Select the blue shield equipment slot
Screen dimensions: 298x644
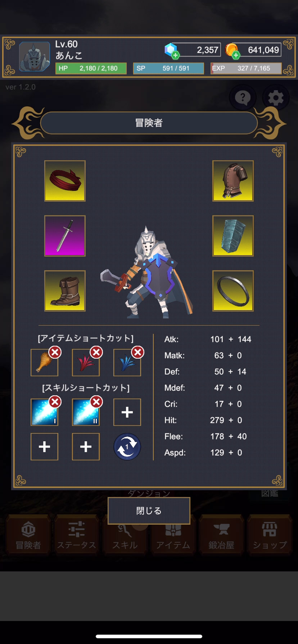click(x=233, y=236)
